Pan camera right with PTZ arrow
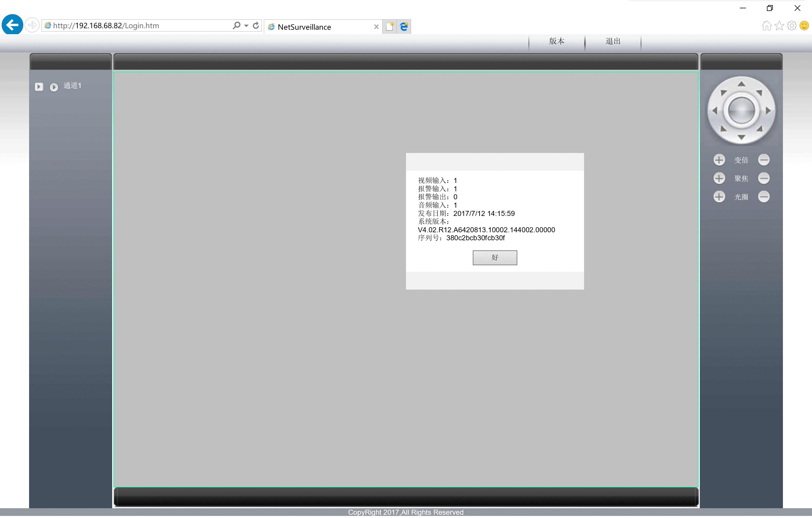 [x=768, y=111]
